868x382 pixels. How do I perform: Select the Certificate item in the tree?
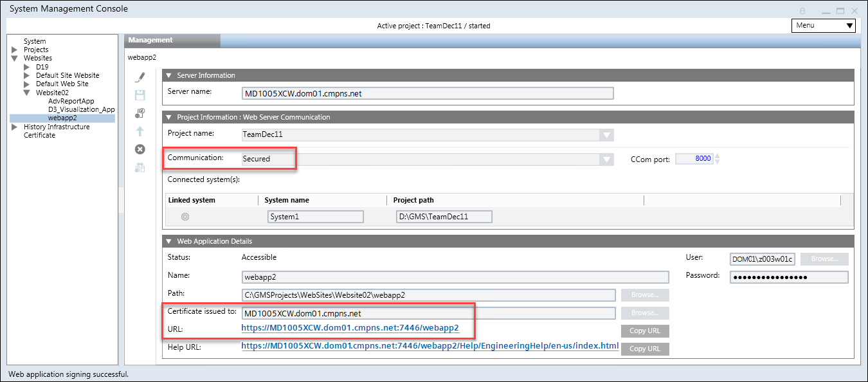[x=41, y=135]
